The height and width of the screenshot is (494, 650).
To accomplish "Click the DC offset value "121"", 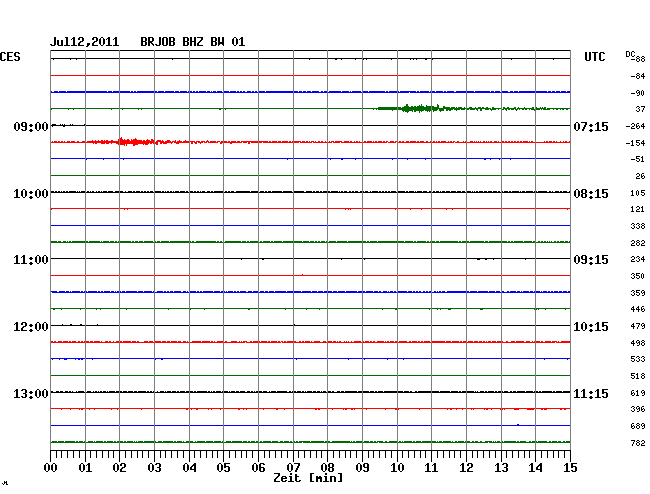I will pyautogui.click(x=638, y=209).
